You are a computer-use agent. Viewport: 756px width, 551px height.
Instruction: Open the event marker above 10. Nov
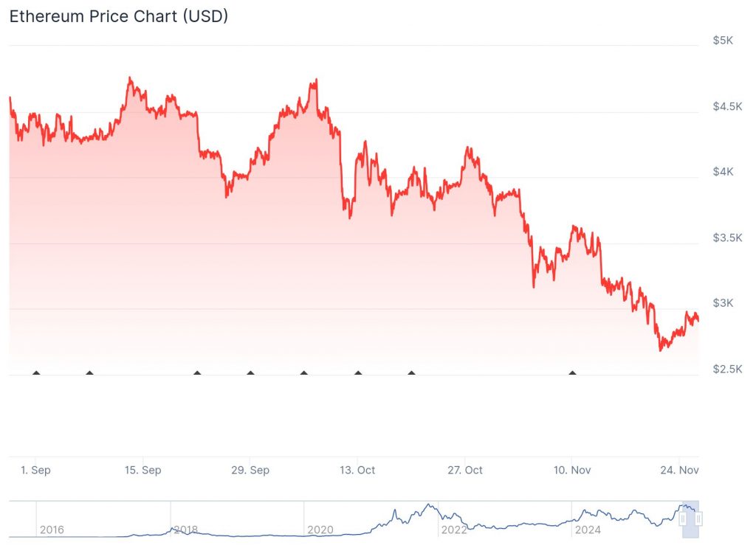[572, 373]
